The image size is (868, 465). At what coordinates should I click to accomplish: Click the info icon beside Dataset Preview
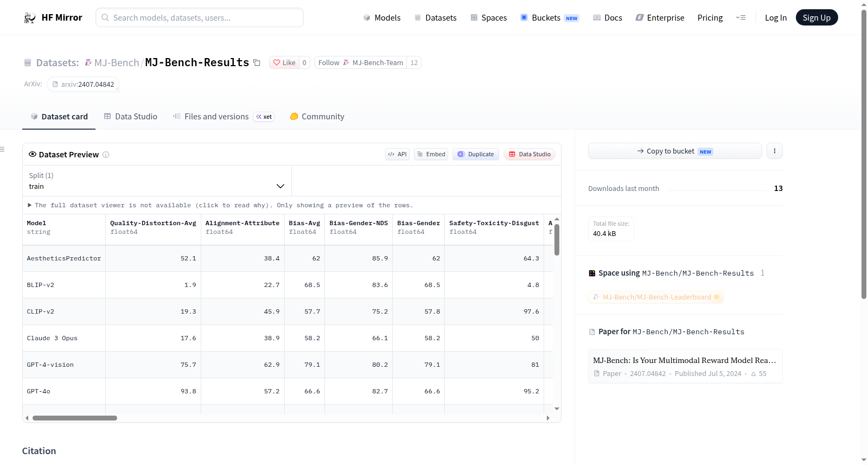click(106, 155)
